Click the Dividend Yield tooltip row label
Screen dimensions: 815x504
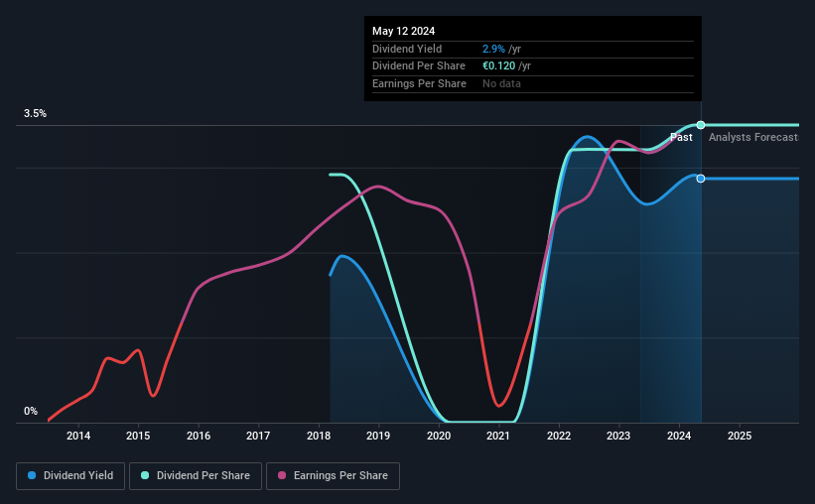tap(407, 49)
